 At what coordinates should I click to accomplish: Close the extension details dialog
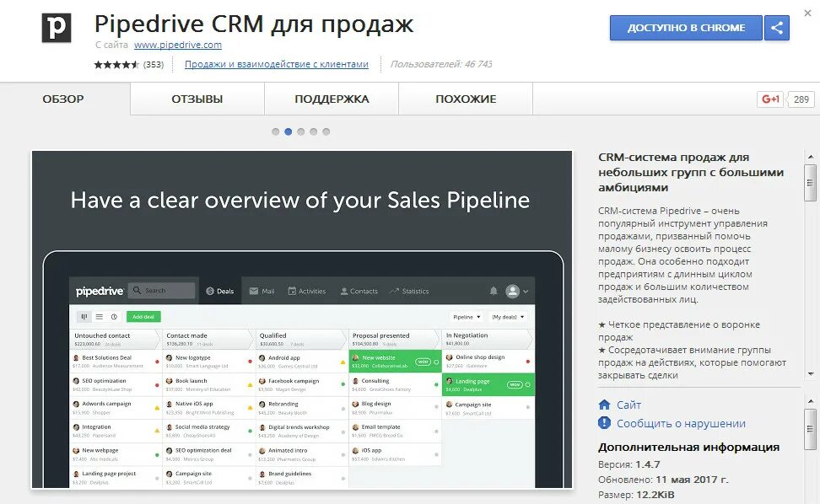pos(807,13)
